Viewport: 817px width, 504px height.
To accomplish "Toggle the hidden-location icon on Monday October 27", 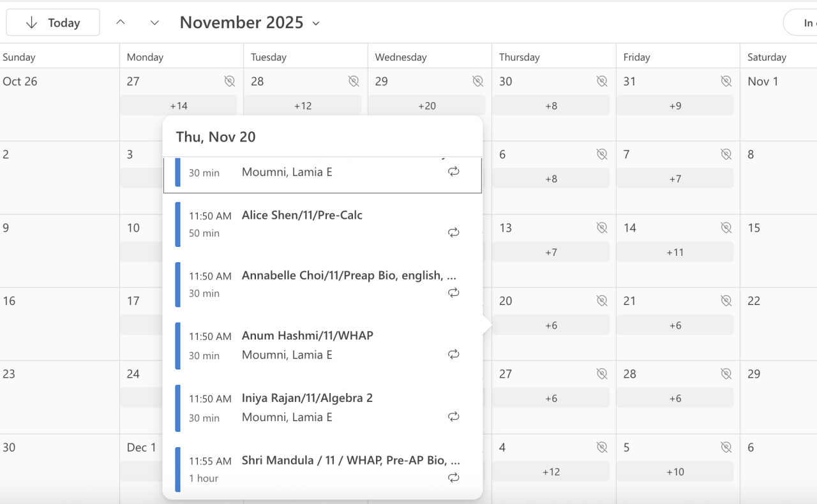I will click(x=230, y=81).
